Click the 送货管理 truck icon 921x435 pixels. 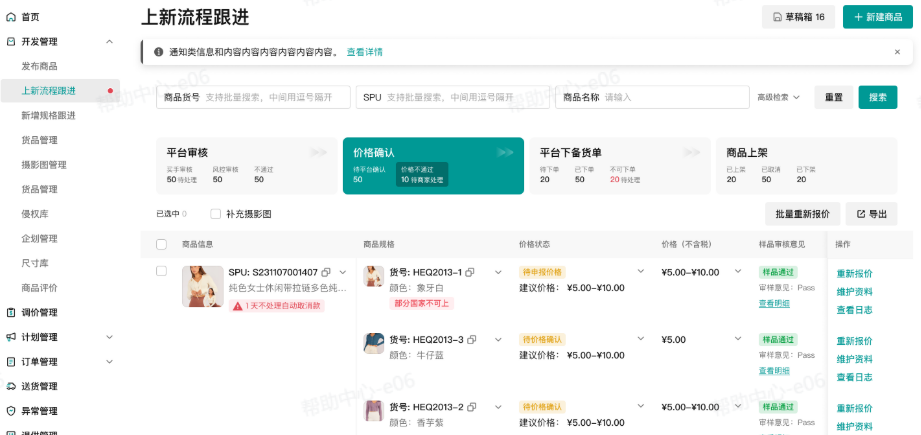coord(11,386)
